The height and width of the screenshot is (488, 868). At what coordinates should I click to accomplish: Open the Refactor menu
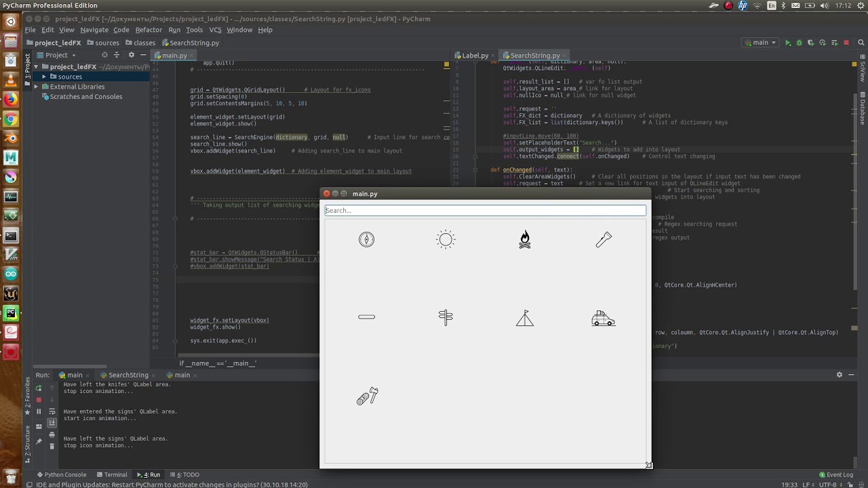pos(149,30)
